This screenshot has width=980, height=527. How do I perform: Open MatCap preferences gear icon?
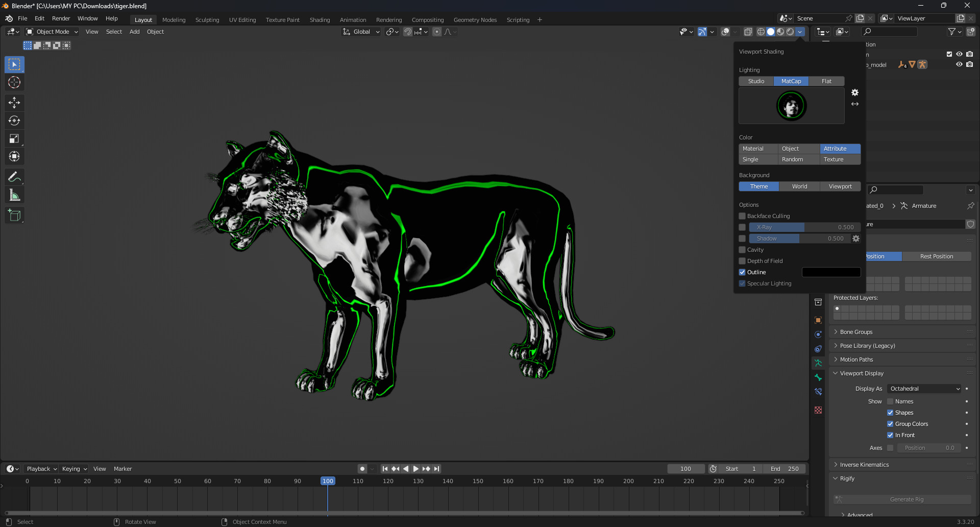coord(855,92)
